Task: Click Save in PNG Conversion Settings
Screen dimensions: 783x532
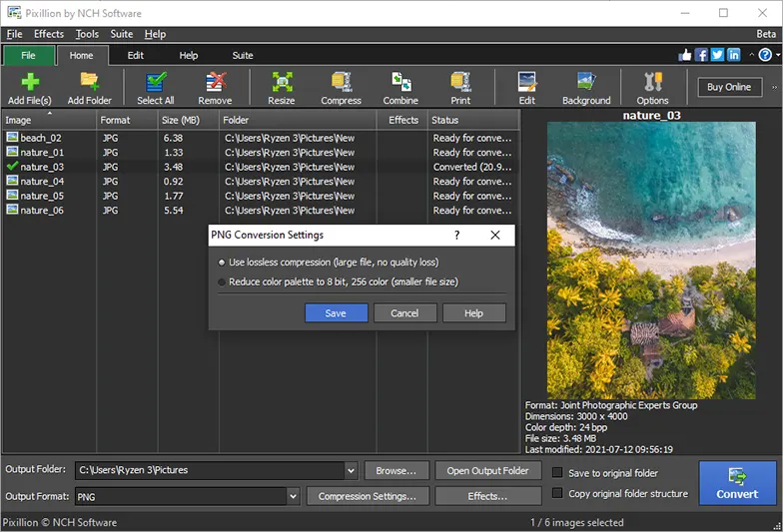Action: pos(336,313)
